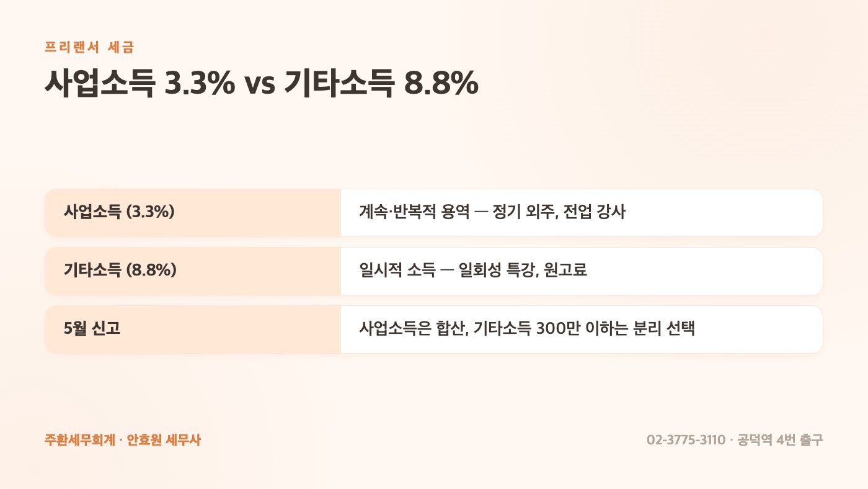Select the text '계속·반복적 용역 — 정기 외주, 전업 강사'
The height and width of the screenshot is (489, 868).
(x=492, y=212)
